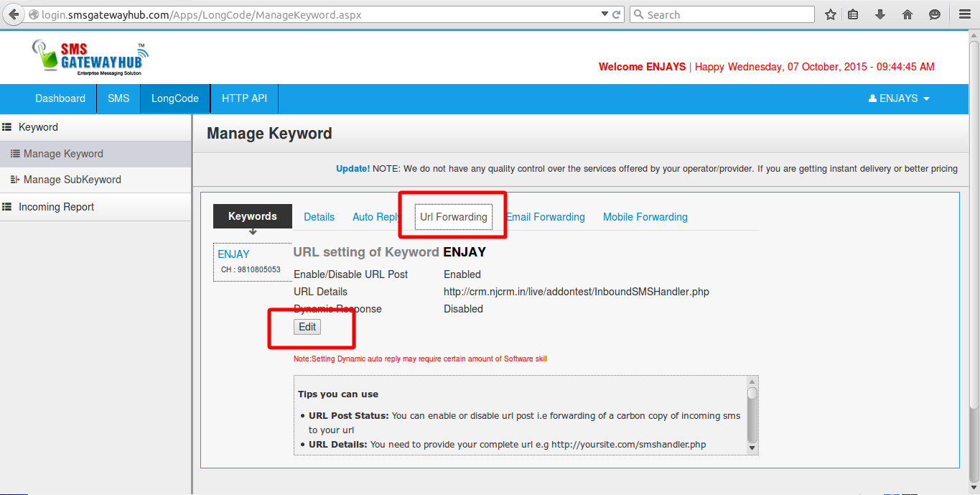
Task: Open the downloads arrow icon
Action: 880,14
